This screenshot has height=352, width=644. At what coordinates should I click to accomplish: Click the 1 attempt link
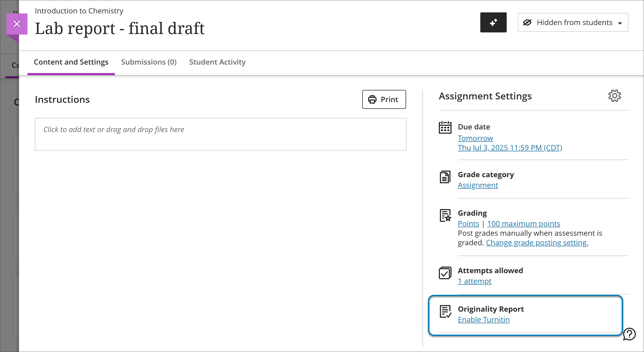(474, 281)
